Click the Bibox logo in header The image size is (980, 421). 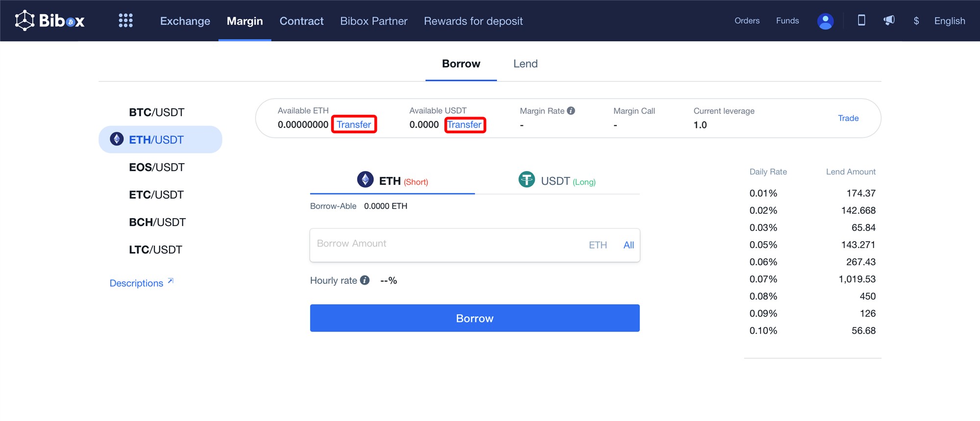click(49, 21)
